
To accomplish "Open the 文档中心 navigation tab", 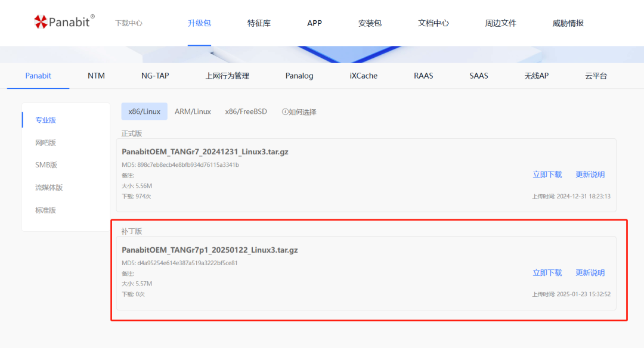I will [x=434, y=23].
